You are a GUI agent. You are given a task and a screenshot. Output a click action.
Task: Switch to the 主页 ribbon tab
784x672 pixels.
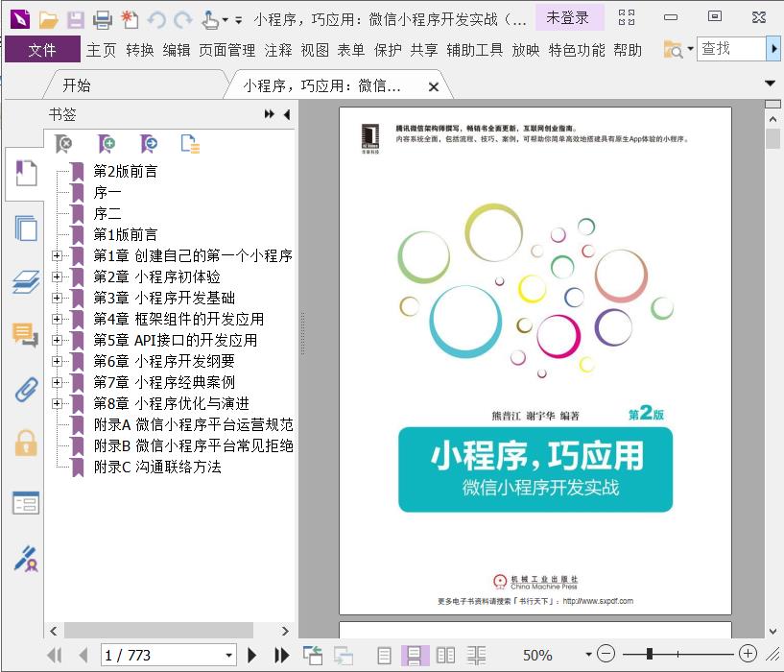point(101,50)
